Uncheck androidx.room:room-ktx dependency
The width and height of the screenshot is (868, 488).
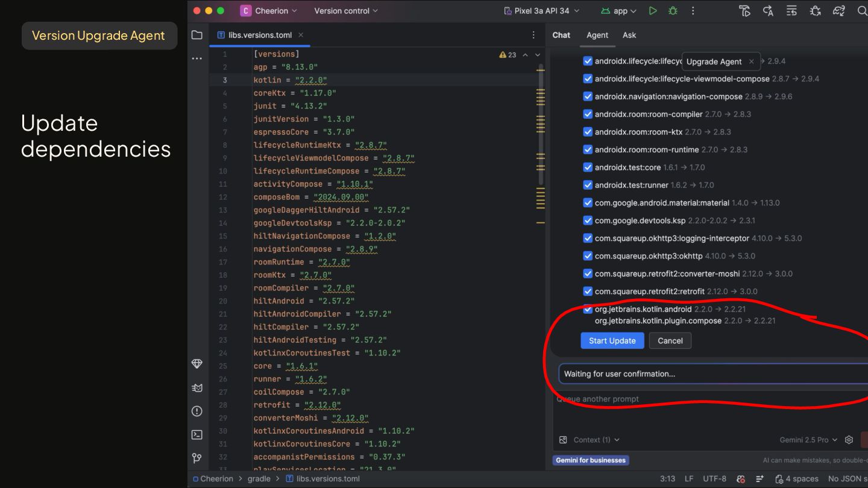click(588, 132)
